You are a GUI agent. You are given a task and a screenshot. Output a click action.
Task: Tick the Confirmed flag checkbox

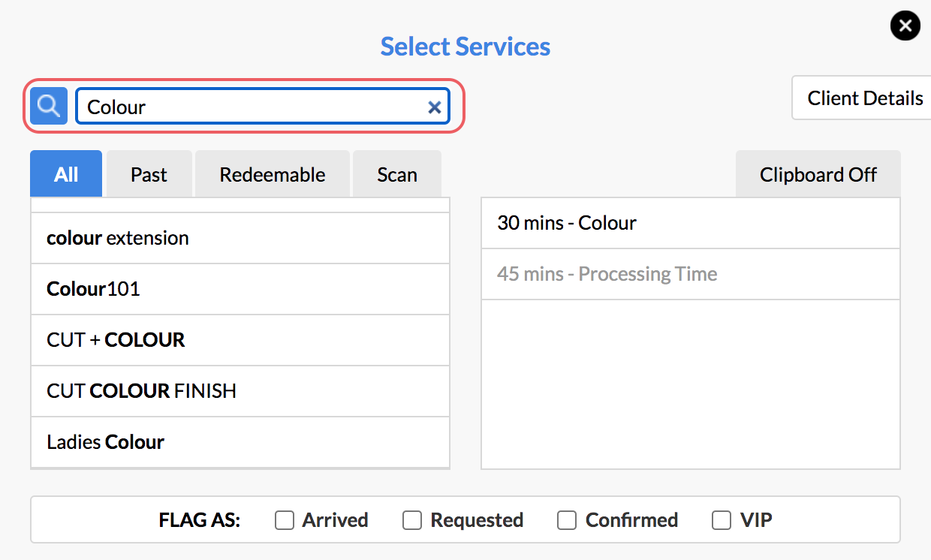[567, 520]
